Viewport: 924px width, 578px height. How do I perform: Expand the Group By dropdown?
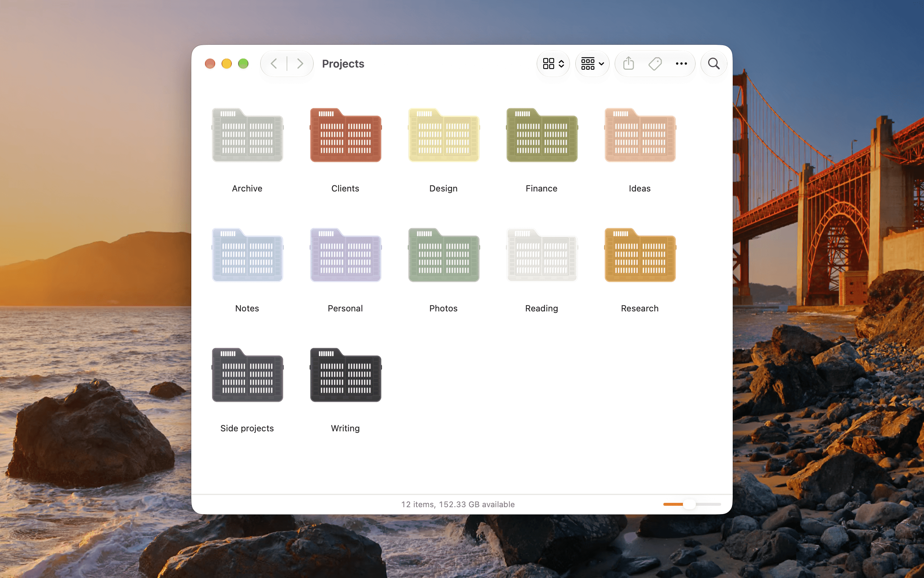[592, 64]
